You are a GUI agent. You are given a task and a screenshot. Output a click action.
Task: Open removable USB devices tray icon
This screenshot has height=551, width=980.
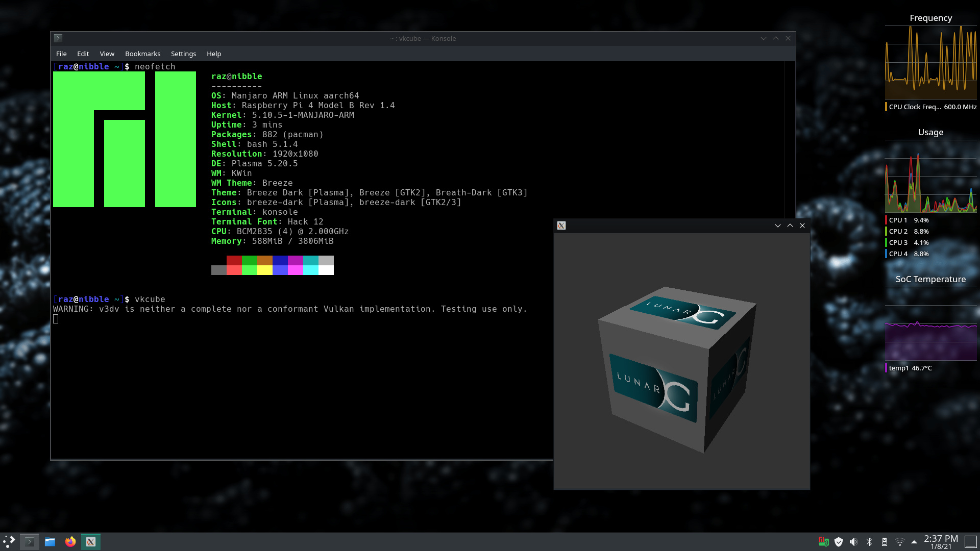(x=885, y=542)
